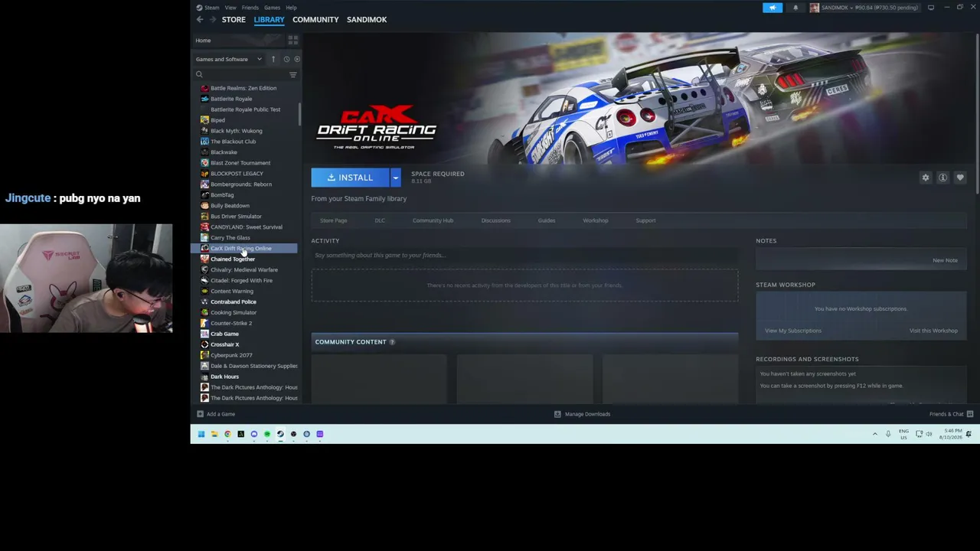Viewport: 980px width, 551px height.
Task: Click the Black Myth: Wukong game icon
Action: pos(204,131)
